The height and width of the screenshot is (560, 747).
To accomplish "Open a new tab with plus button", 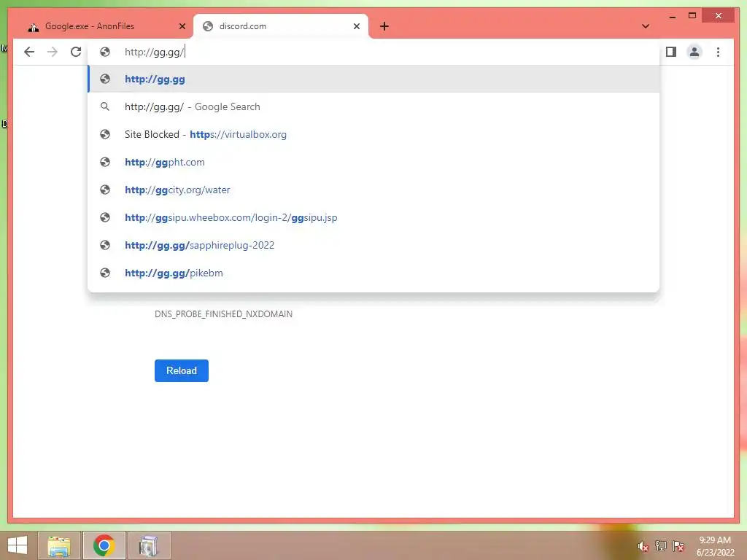I will (x=384, y=26).
